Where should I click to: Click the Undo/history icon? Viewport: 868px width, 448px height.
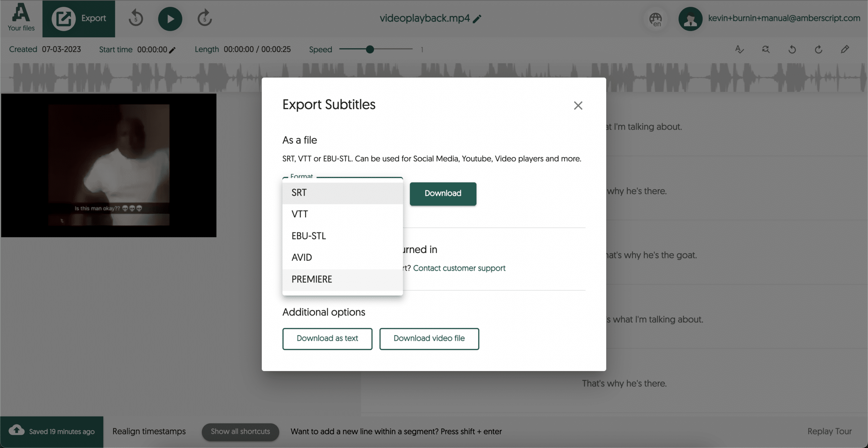point(793,49)
